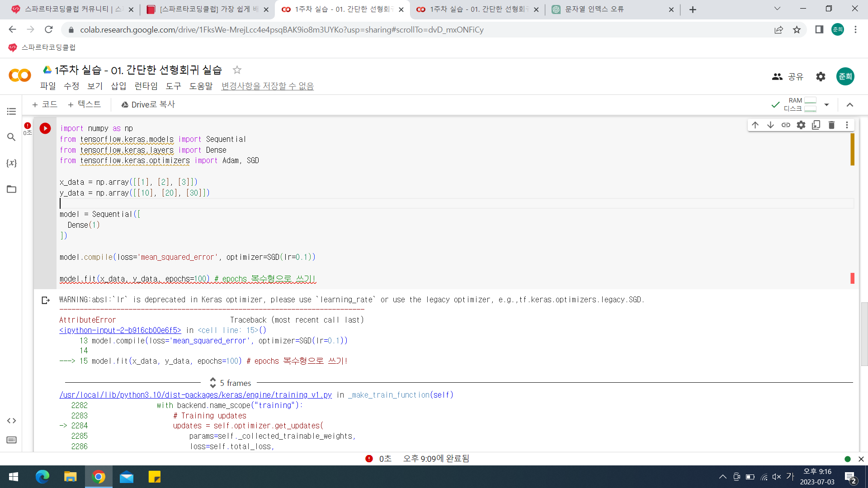Move cell down arrow

[x=770, y=125]
